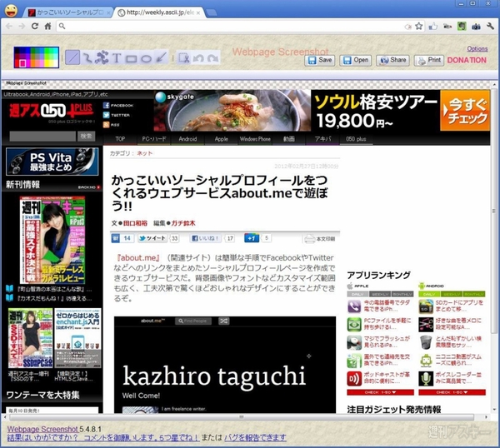500x448 pixels.
Task: Open the wrench settings menu
Action: (490, 26)
